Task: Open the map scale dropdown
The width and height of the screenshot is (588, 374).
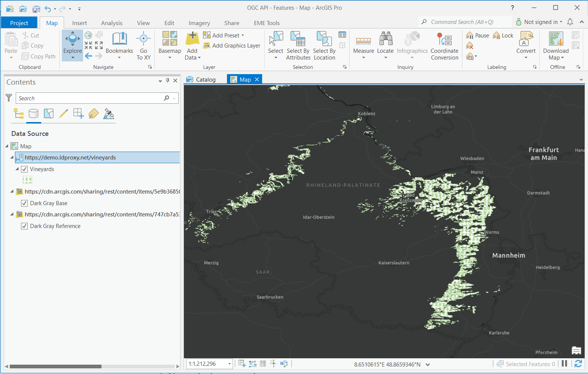Action: tap(230, 364)
